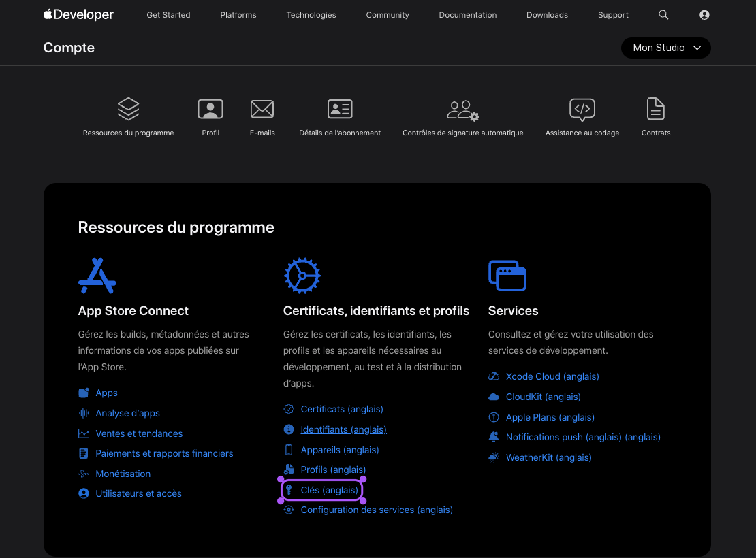Image resolution: width=756 pixels, height=558 pixels.
Task: Open the Technologies menu
Action: pos(311,15)
